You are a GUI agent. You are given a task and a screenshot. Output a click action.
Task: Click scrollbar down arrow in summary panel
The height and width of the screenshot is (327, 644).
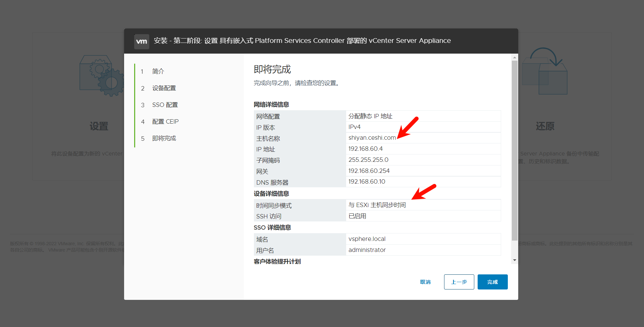(515, 260)
